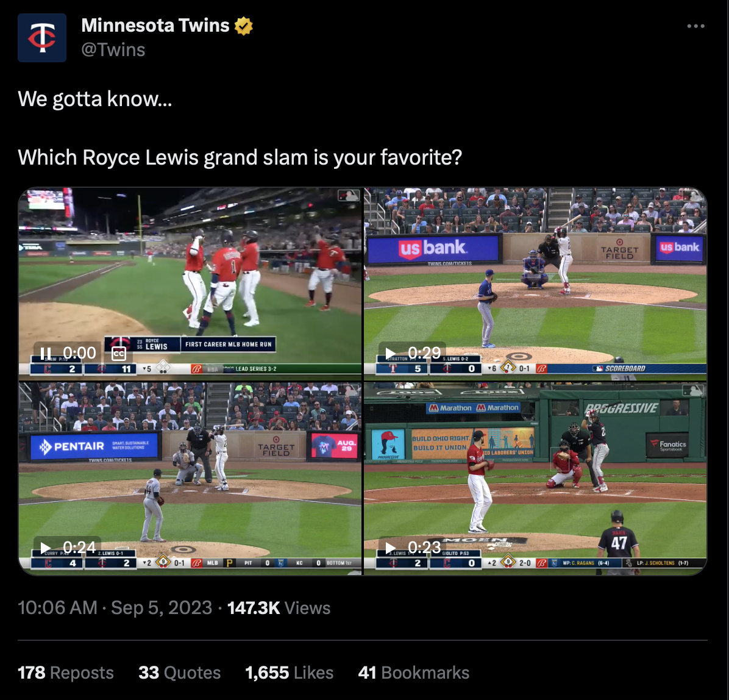View the 1,655 Likes list
Screen dimensions: 729x700
pyautogui.click(x=289, y=673)
